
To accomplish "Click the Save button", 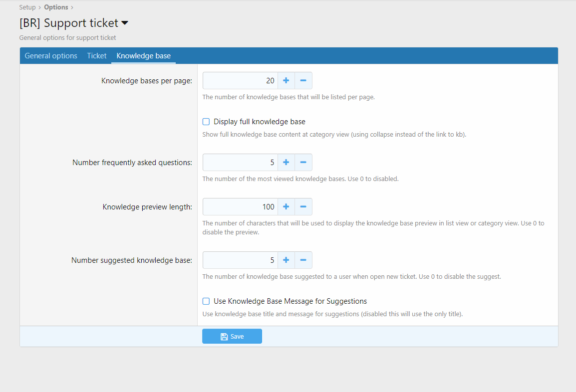I will (x=232, y=337).
